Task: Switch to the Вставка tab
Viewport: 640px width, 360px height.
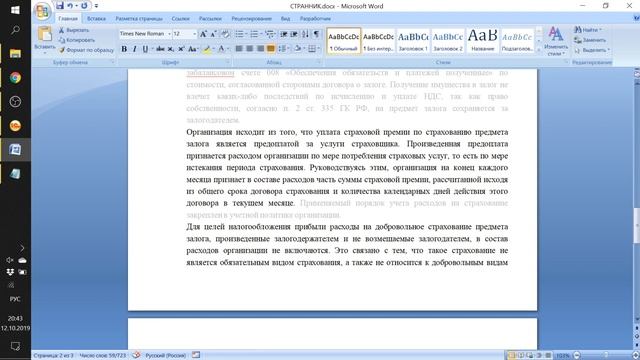Action: coord(96,19)
